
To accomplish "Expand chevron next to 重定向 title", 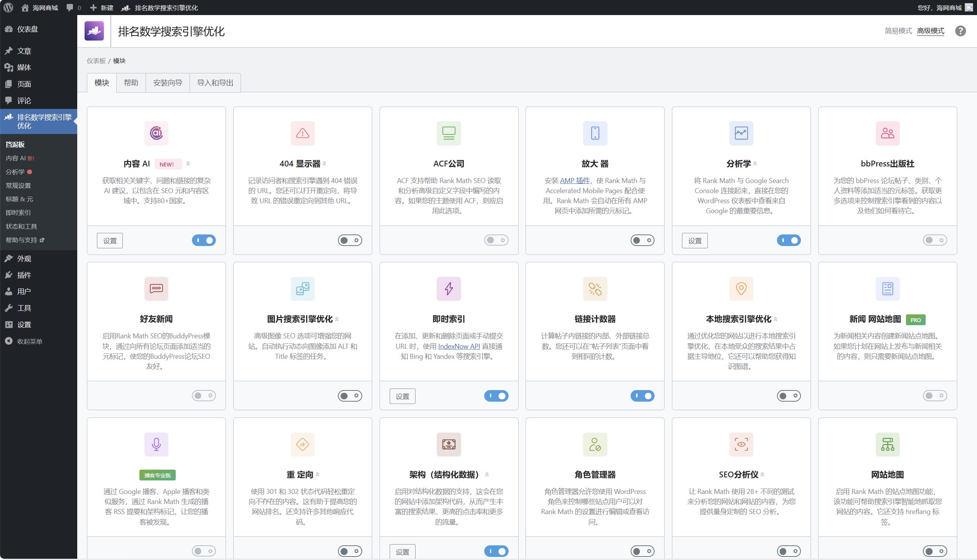I will pyautogui.click(x=317, y=475).
